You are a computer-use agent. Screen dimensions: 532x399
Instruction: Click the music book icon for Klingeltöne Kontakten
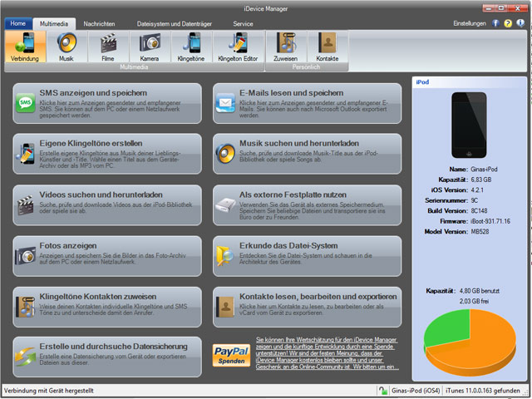coord(26,307)
